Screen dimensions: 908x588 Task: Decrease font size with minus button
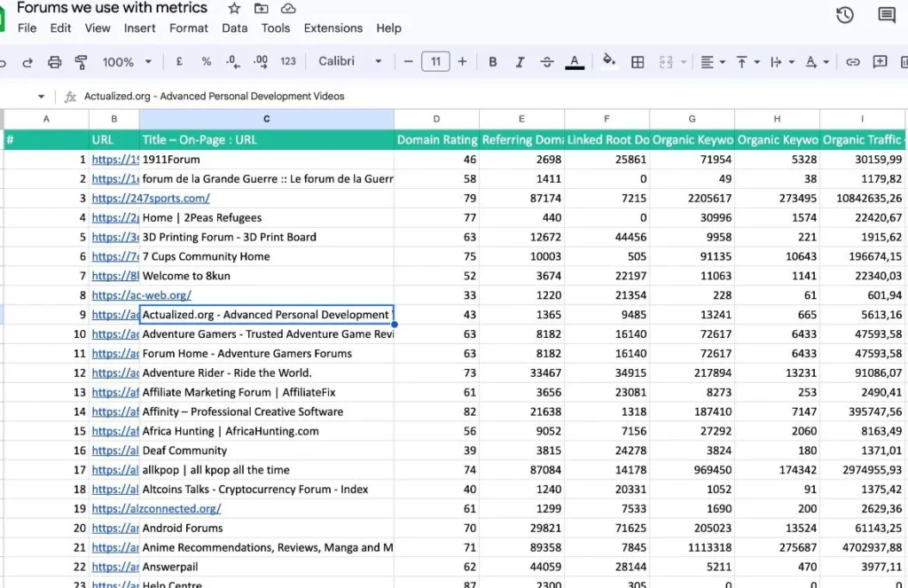[x=408, y=61]
